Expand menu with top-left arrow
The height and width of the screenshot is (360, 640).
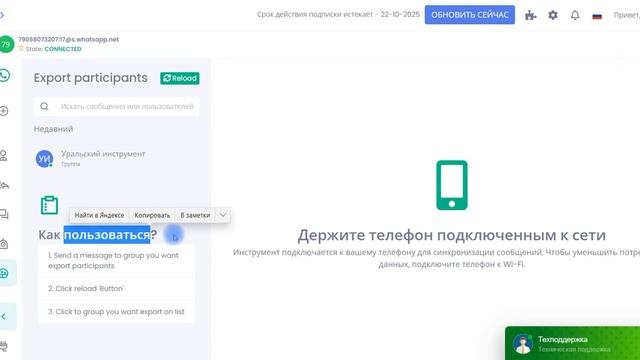2,15
